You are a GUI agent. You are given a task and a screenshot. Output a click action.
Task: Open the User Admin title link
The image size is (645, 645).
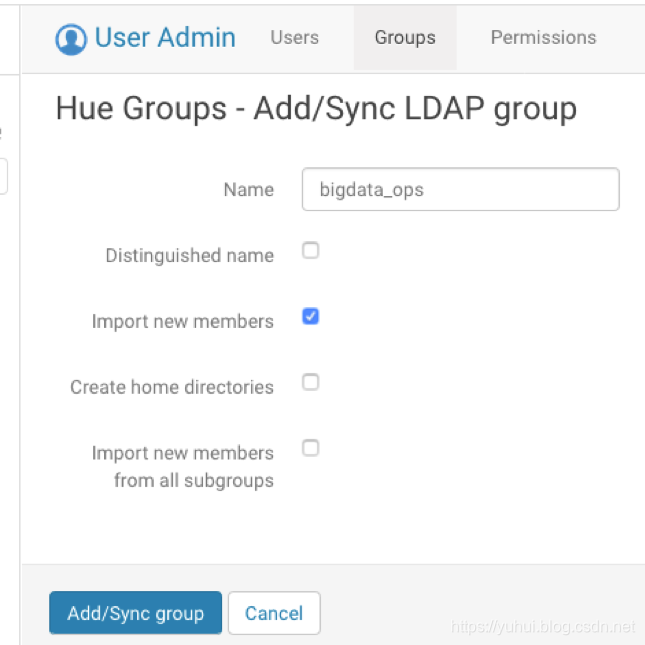165,37
